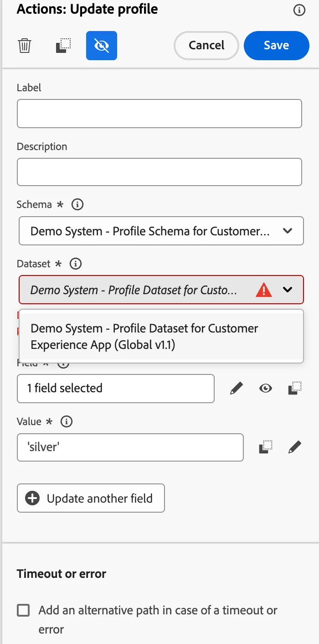Delete the action using trash icon
This screenshot has height=644, width=319.
pos(25,46)
